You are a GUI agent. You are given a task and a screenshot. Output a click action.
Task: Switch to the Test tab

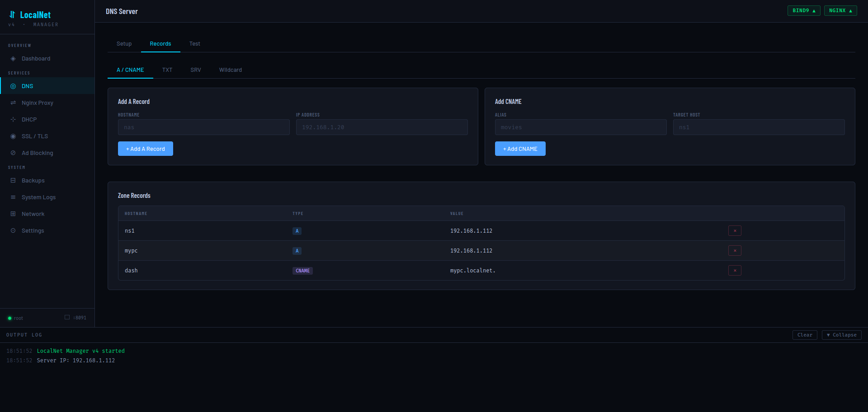[195, 44]
